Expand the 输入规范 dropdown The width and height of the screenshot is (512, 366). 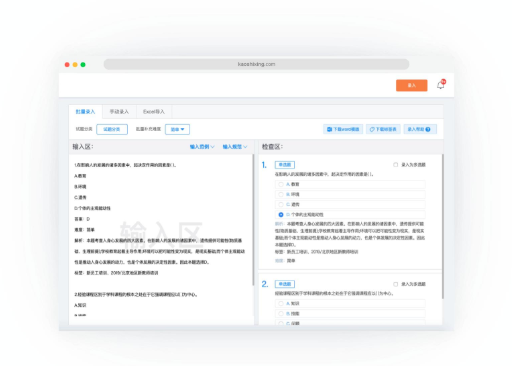coord(235,147)
